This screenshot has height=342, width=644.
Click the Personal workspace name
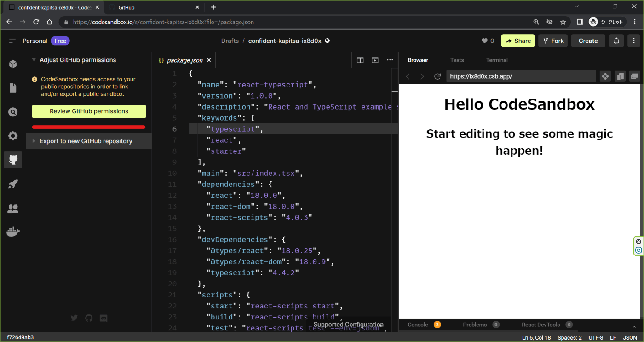[x=35, y=41]
